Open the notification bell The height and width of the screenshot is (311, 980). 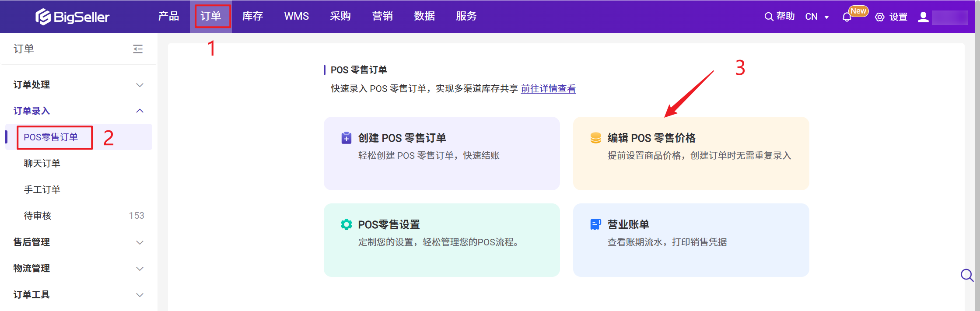tap(847, 17)
